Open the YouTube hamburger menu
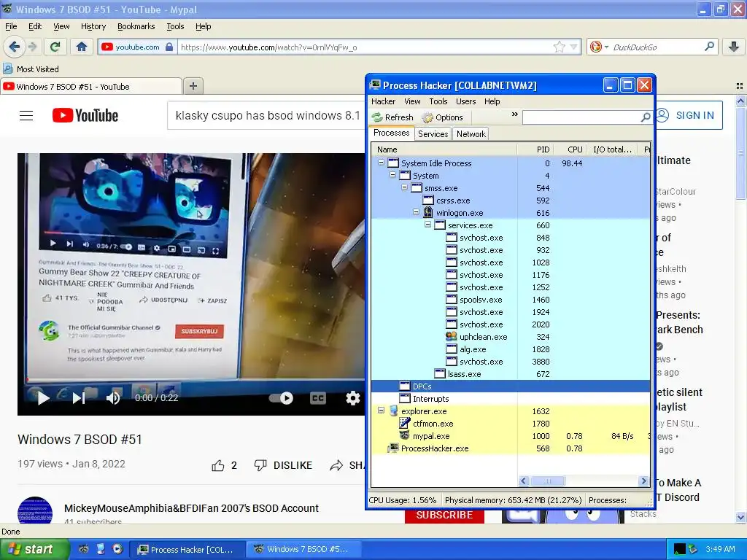 pyautogui.click(x=26, y=116)
